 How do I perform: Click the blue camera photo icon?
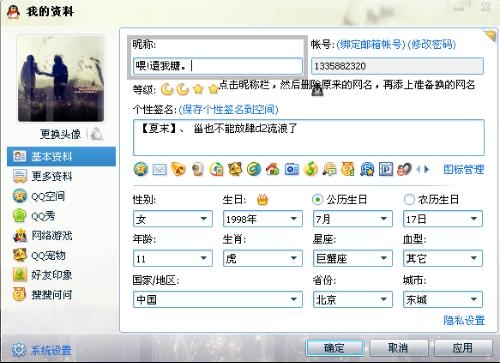(x=292, y=169)
